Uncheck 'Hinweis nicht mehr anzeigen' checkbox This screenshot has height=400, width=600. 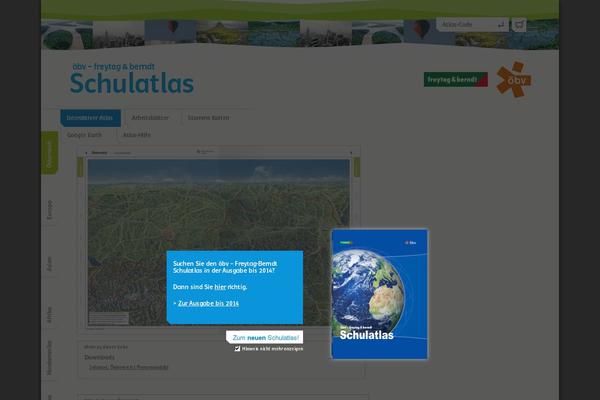[237, 349]
